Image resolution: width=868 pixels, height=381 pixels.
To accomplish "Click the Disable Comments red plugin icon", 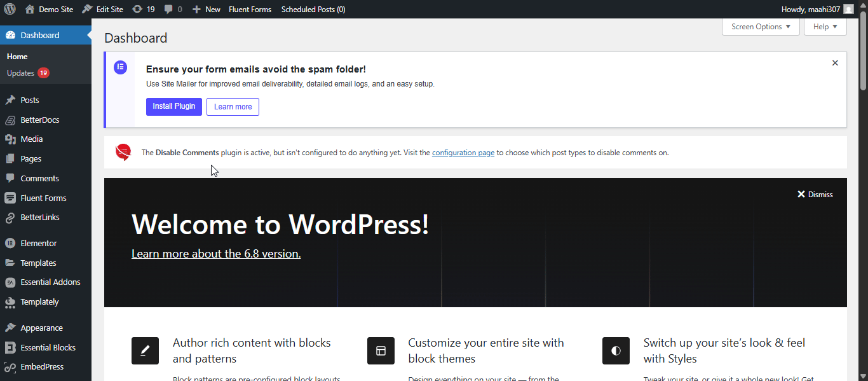I will point(123,152).
